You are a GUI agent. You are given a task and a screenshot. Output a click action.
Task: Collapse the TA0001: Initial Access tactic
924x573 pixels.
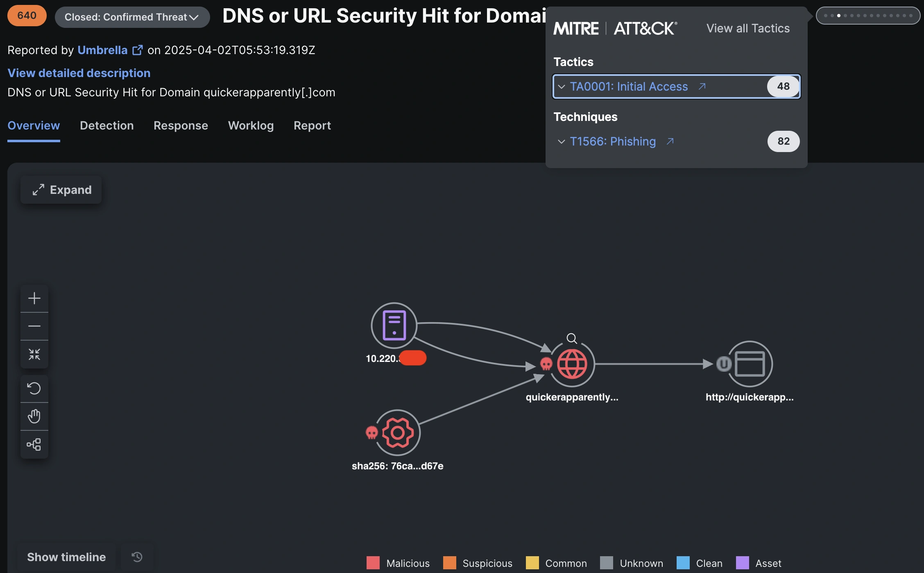coord(562,86)
